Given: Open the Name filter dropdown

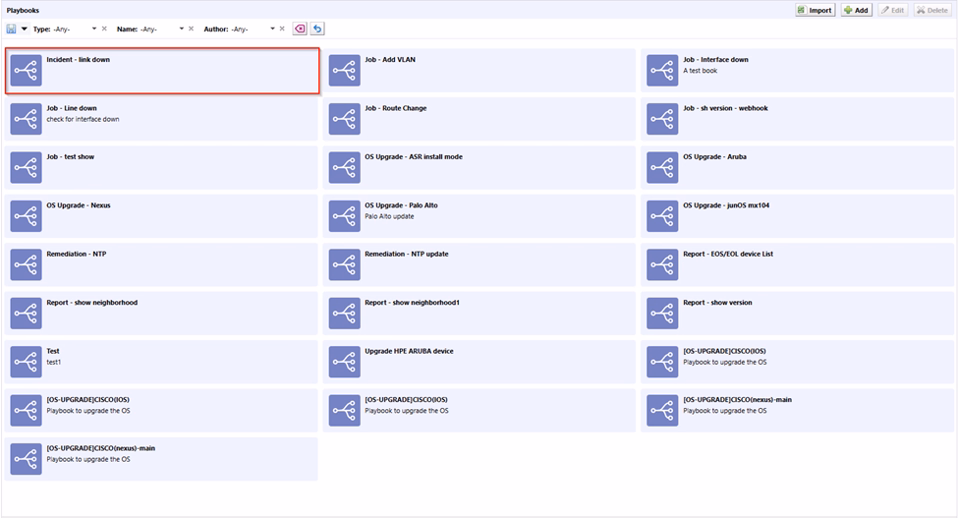Looking at the screenshot, I should click(181, 29).
